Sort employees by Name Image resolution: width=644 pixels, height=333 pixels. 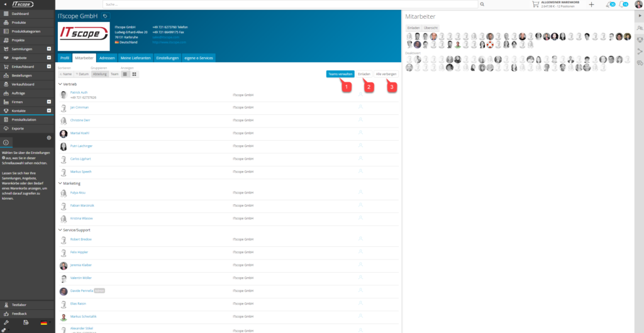pyautogui.click(x=65, y=74)
